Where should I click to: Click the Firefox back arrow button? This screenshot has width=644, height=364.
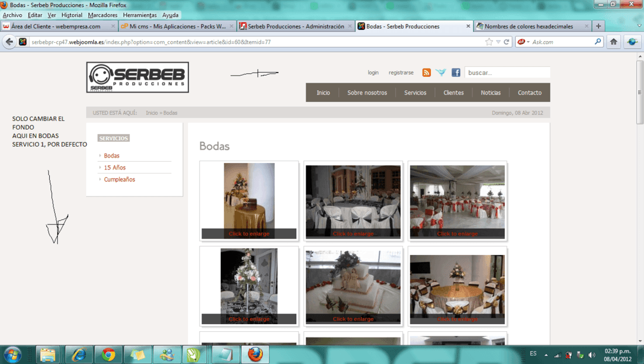pos(9,42)
